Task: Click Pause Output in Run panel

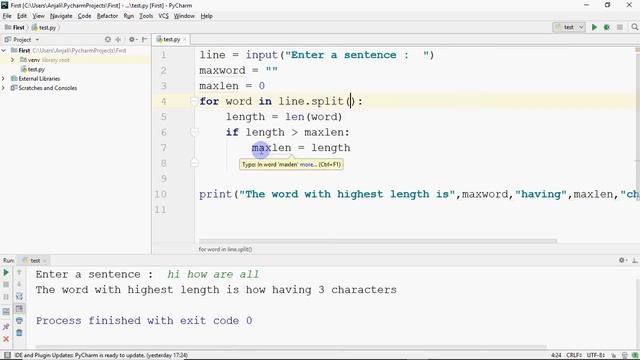Action: (6, 296)
